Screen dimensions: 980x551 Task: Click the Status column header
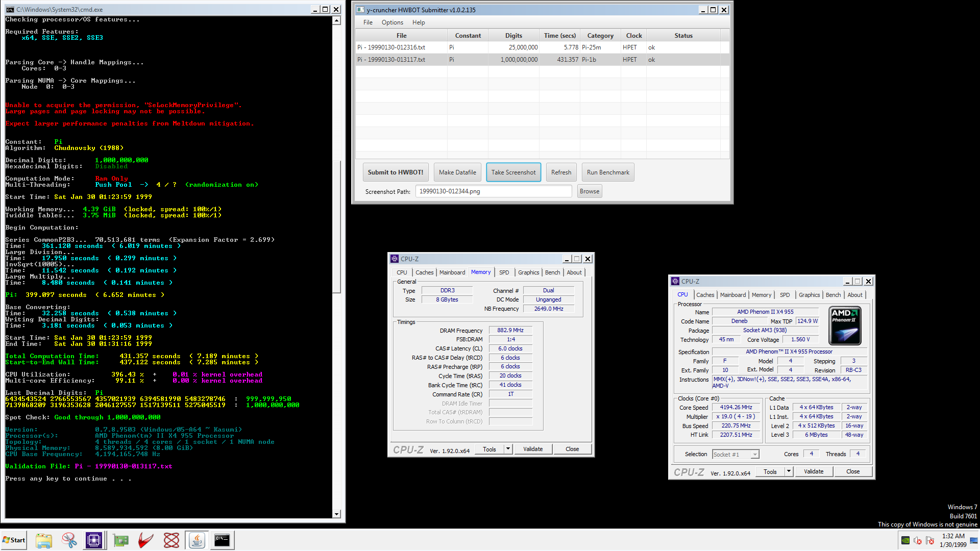click(x=683, y=36)
